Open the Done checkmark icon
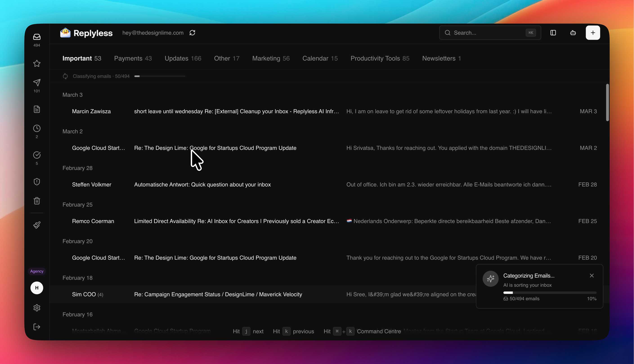Screen dimensions: 634x364 (37, 155)
